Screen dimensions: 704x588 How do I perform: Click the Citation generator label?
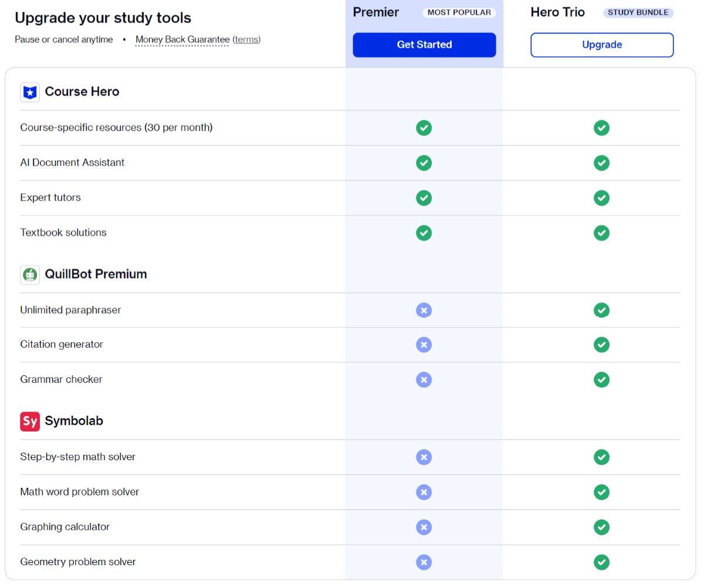coord(62,344)
